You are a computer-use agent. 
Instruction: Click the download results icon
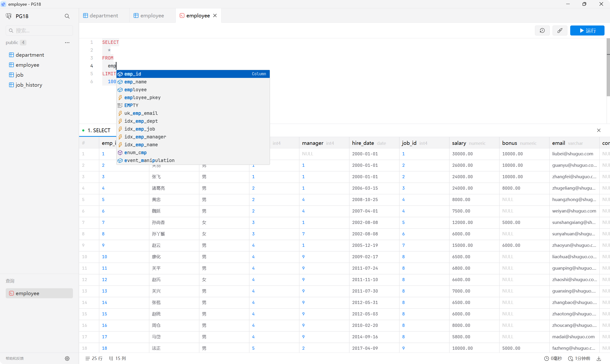point(599,358)
